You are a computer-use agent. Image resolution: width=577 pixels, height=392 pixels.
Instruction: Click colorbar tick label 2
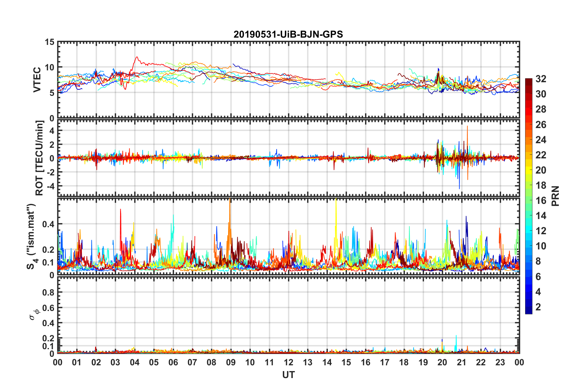[538, 307]
